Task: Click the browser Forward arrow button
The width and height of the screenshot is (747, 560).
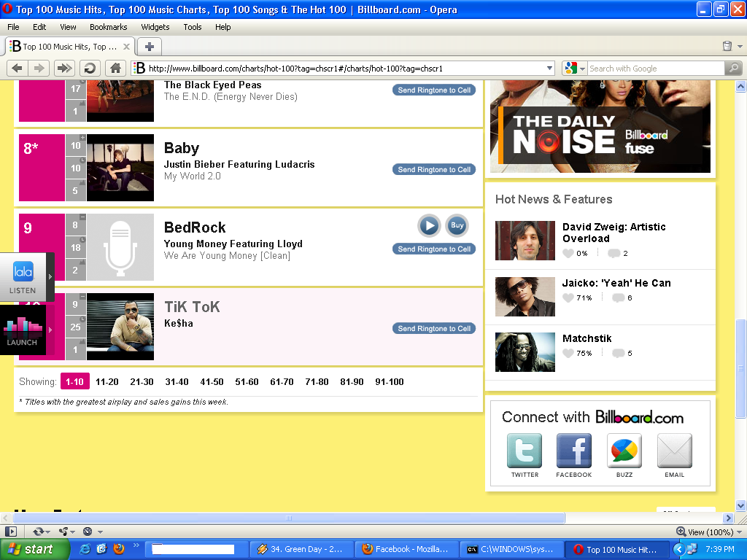Action: pyautogui.click(x=39, y=69)
